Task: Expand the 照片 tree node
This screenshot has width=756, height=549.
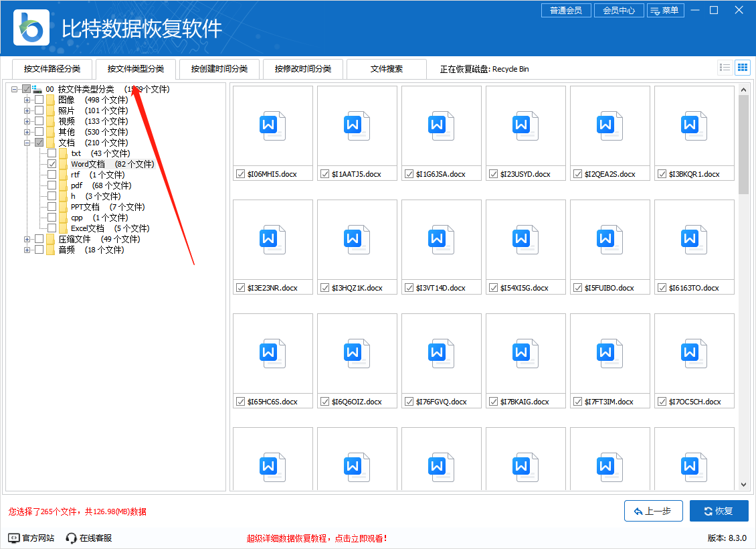Action: click(x=27, y=110)
